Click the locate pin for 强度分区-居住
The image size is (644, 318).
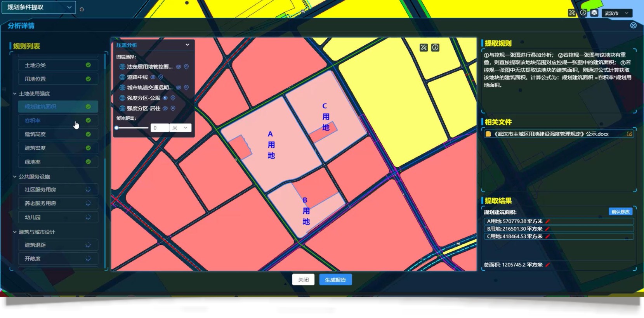173,109
